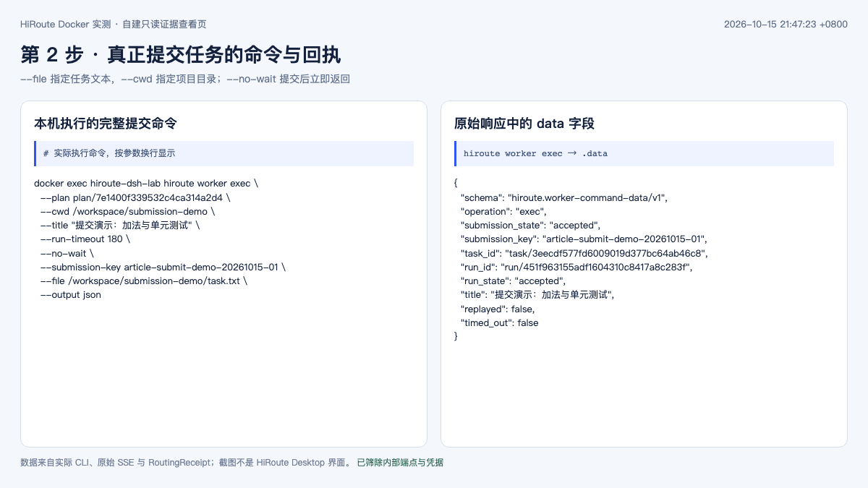868x488 pixels.
Task: Click the "docker exec hiroute-dsh-lab" command line
Action: coord(146,184)
